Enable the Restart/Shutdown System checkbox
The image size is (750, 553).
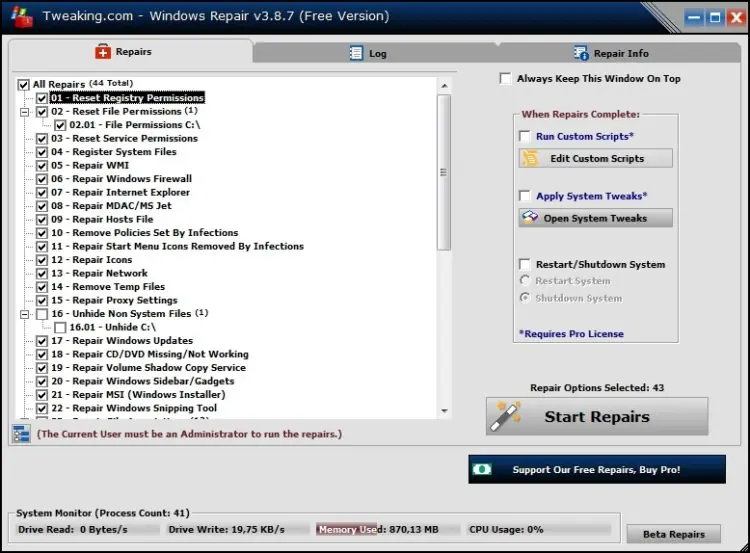click(x=525, y=265)
